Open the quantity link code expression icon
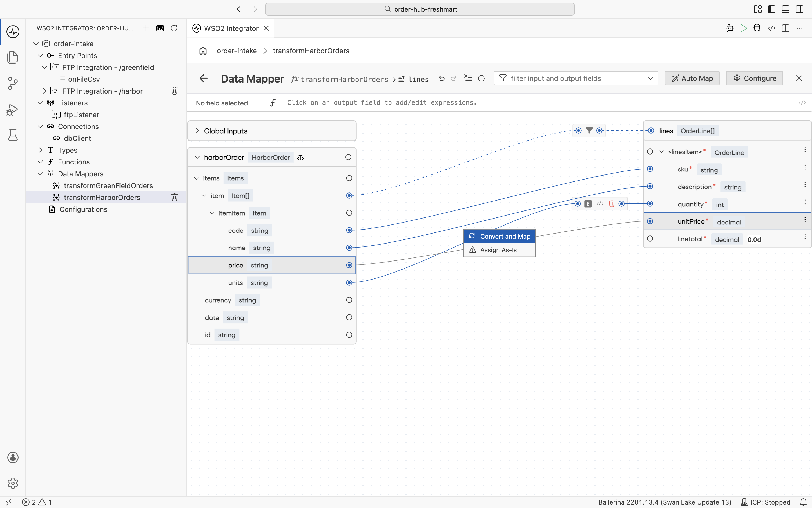Screen dimensions: 812x508 [600, 204]
